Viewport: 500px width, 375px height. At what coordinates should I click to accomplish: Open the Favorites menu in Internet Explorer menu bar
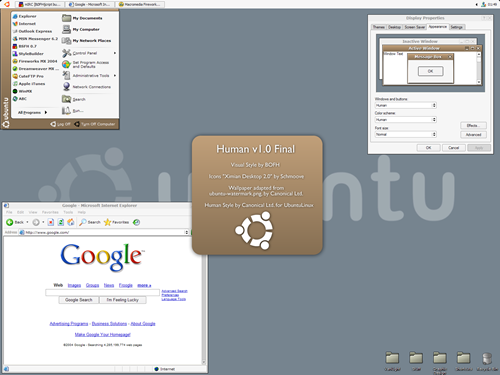coord(50,212)
